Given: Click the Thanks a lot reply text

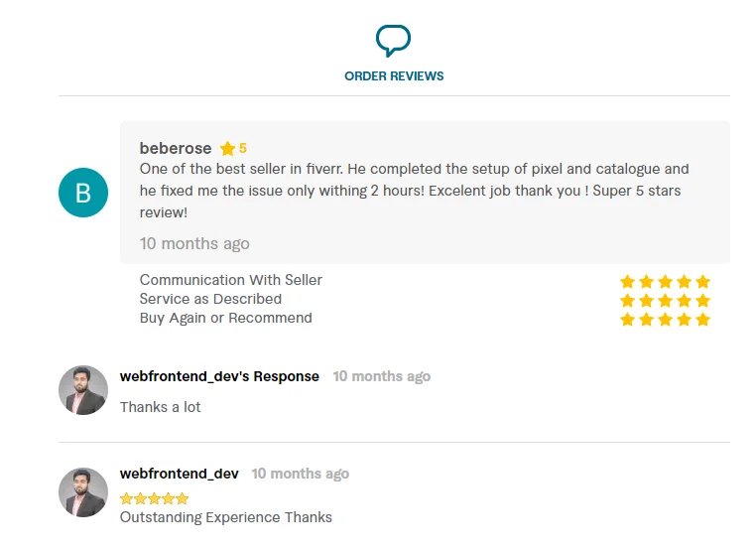Looking at the screenshot, I should pyautogui.click(x=160, y=407).
